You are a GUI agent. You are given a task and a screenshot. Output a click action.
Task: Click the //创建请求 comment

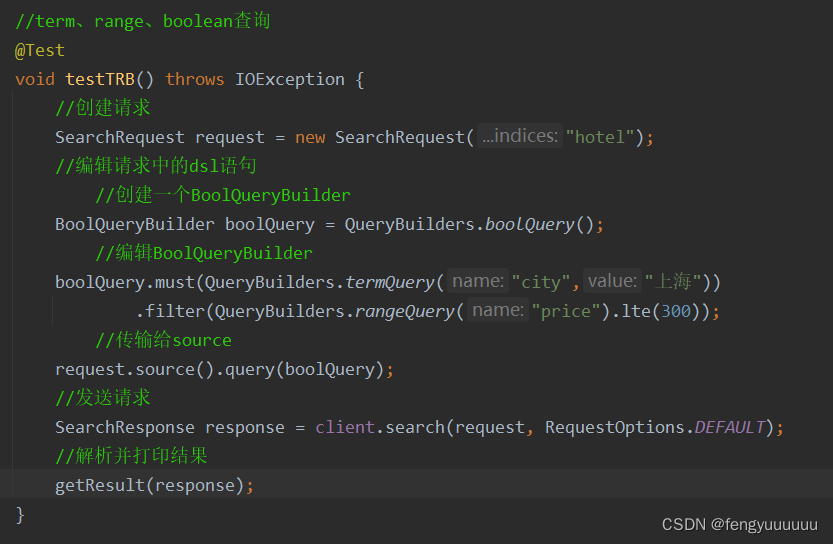pyautogui.click(x=103, y=108)
